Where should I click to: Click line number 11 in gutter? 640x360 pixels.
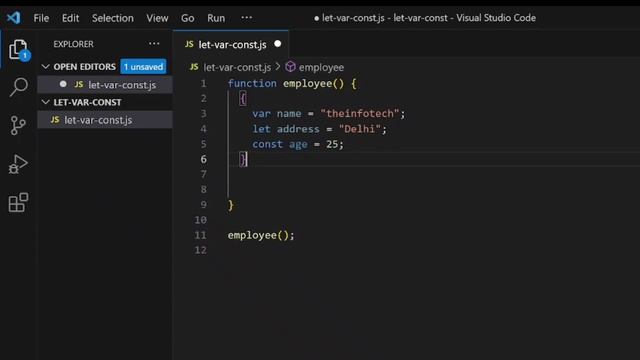200,235
